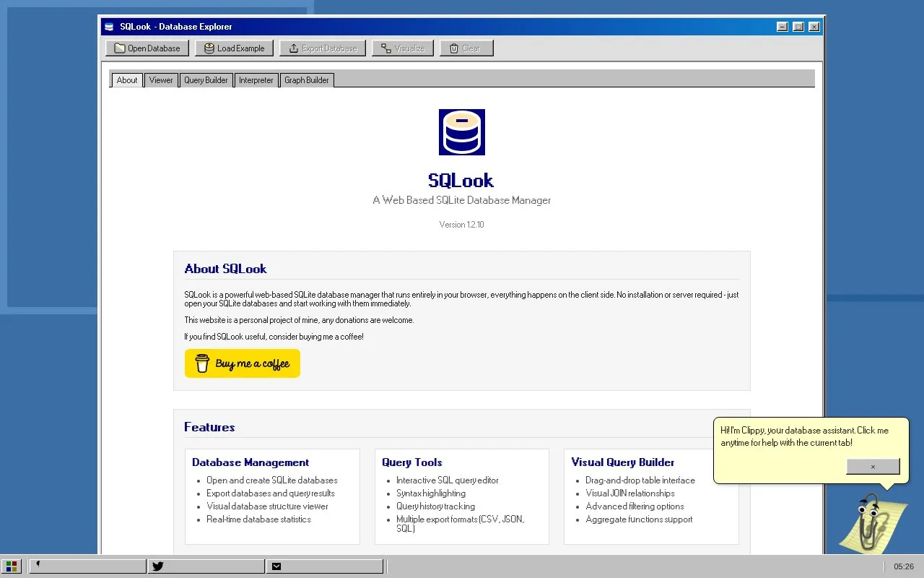Click the 'Visual Query Builder' heading
924x578 pixels.
623,462
